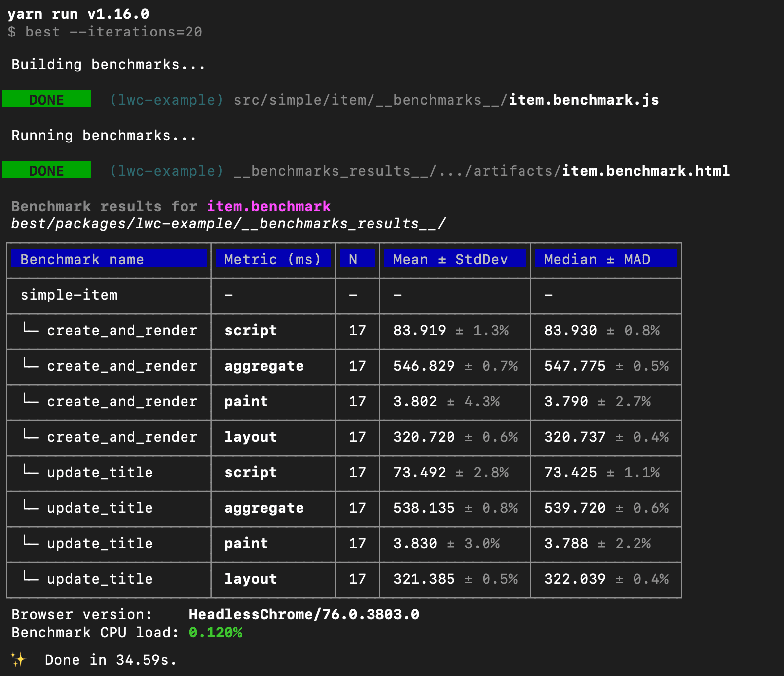Click the 'Mean ± StdDev' column header
Image resolution: width=784 pixels, height=676 pixels.
(455, 259)
